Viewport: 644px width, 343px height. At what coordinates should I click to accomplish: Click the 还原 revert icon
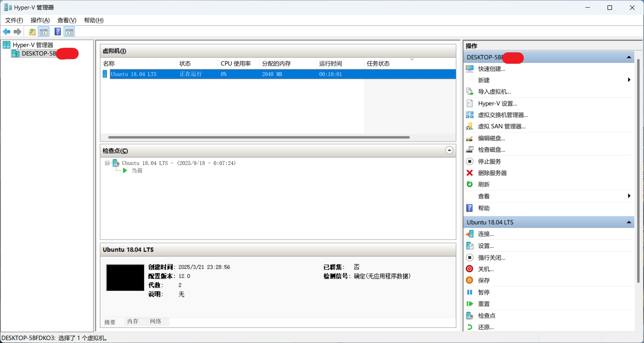pos(470,327)
